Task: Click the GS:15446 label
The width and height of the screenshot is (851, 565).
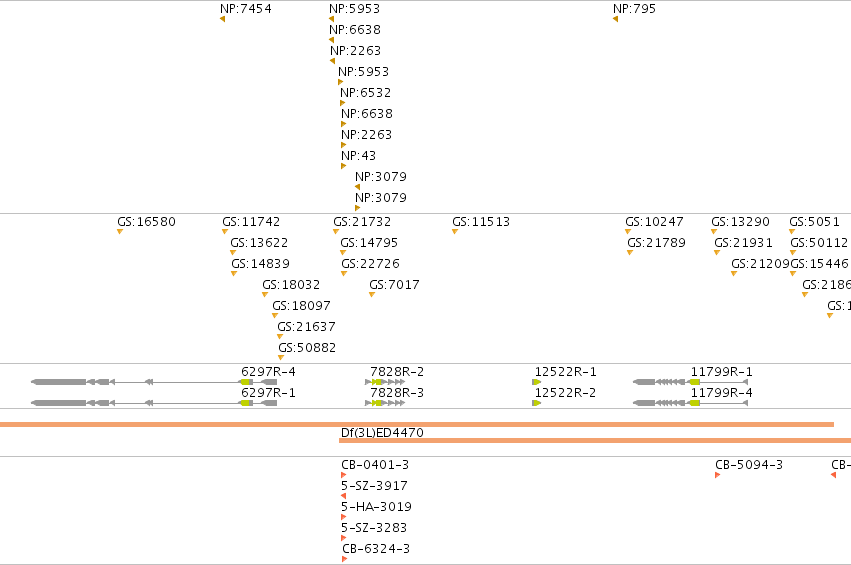Action: coord(820,264)
